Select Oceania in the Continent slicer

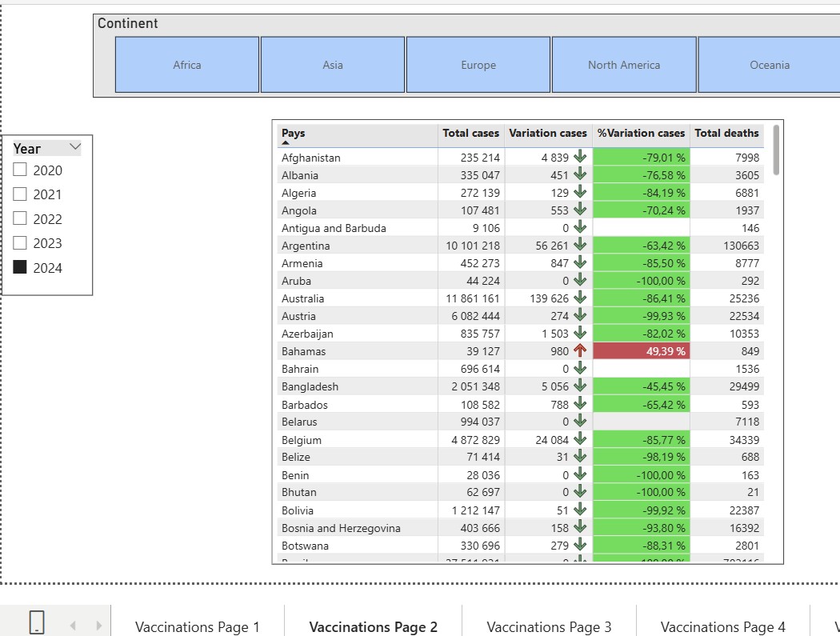(x=769, y=65)
